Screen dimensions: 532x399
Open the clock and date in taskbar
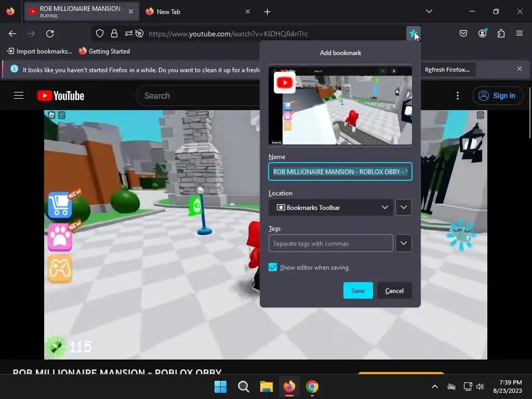point(508,387)
